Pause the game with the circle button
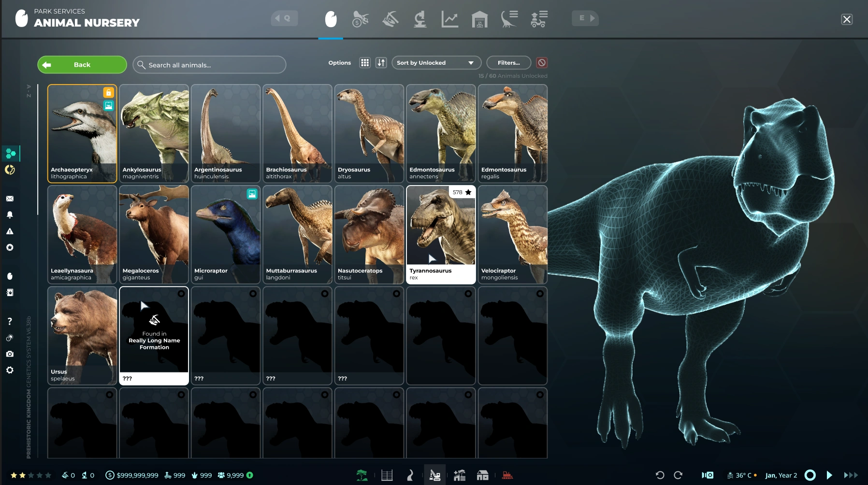868x485 pixels. pos(810,475)
